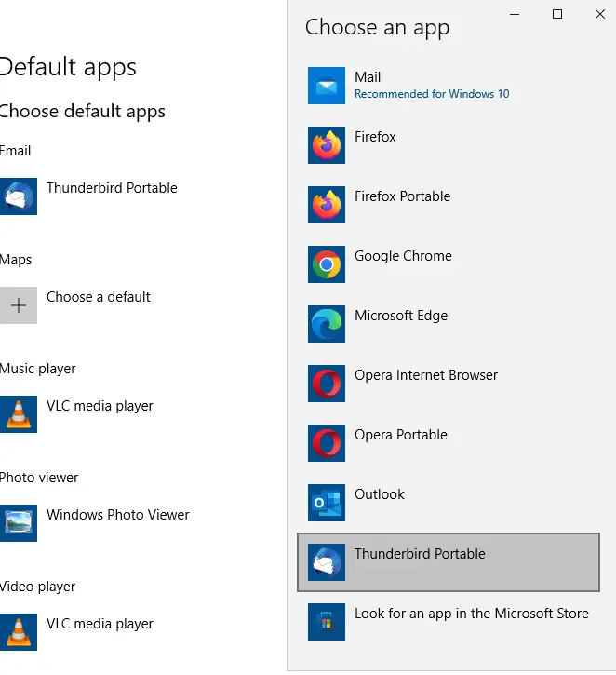Click the plus icon under Maps
This screenshot has height=675, width=616.
18,305
